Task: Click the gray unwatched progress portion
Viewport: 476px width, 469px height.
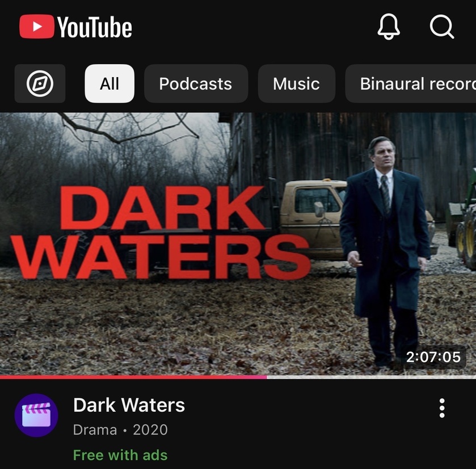Action: pos(371,377)
